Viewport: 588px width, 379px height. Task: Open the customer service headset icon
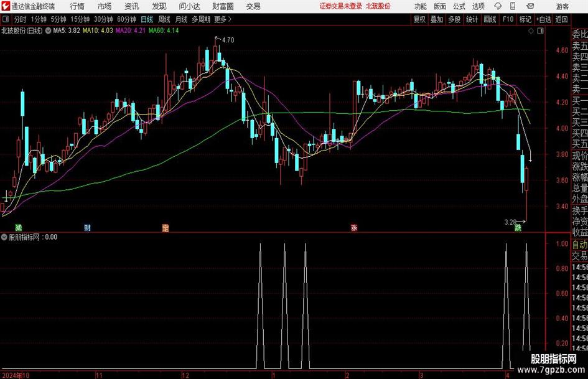[x=498, y=6]
